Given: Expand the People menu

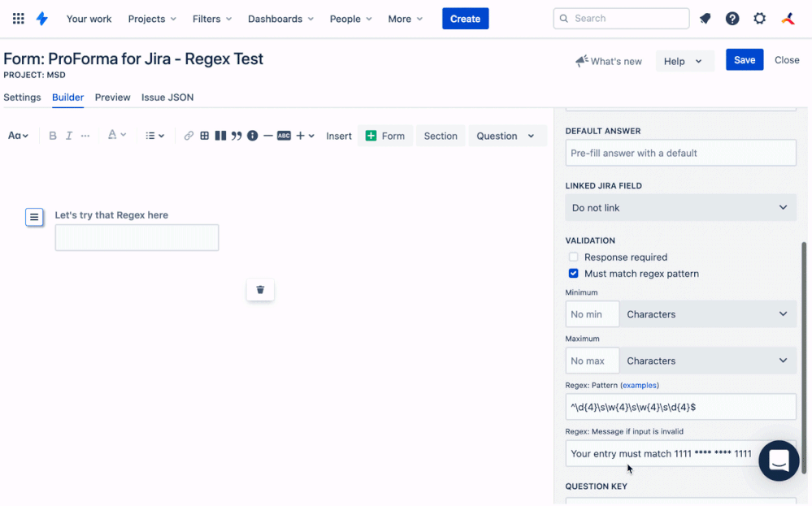Looking at the screenshot, I should point(350,19).
